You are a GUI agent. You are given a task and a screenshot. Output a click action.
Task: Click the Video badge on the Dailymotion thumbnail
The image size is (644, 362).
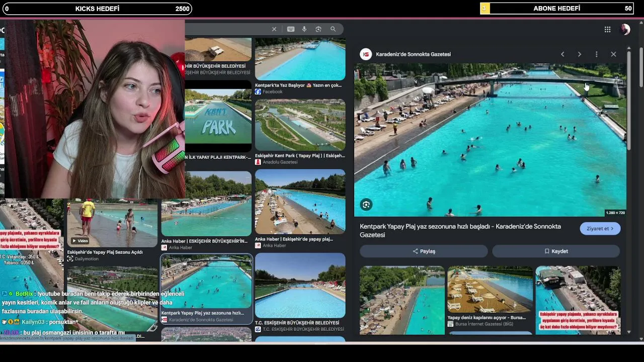pyautogui.click(x=80, y=241)
